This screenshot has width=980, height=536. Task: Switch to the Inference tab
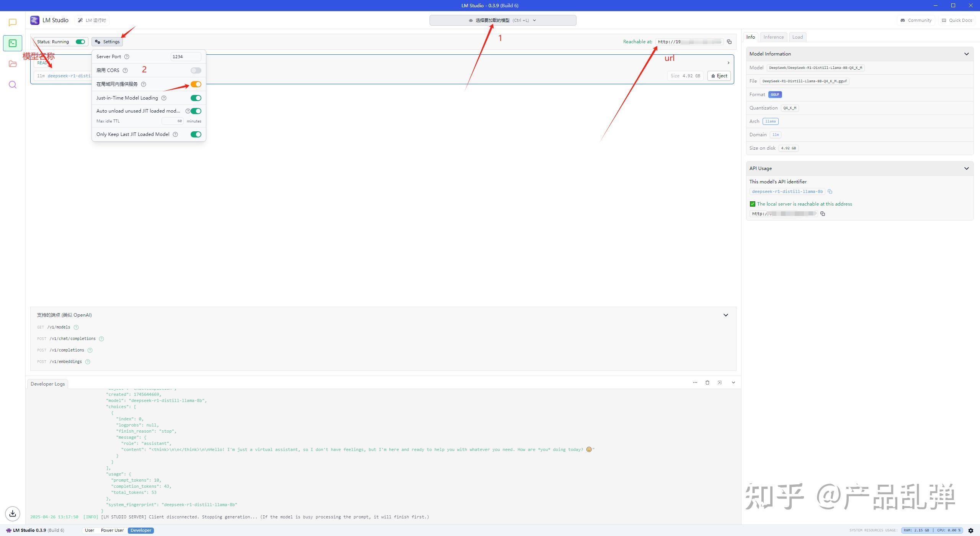tap(773, 37)
